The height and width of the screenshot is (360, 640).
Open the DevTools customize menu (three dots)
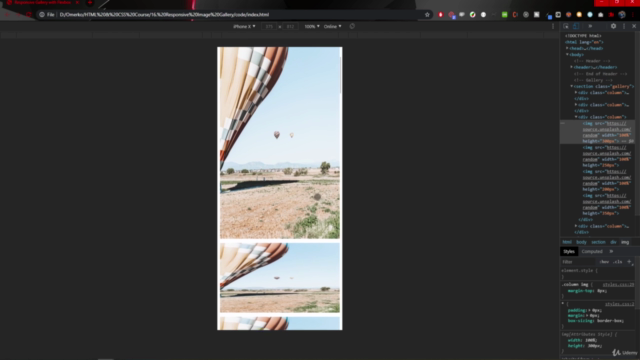point(624,26)
